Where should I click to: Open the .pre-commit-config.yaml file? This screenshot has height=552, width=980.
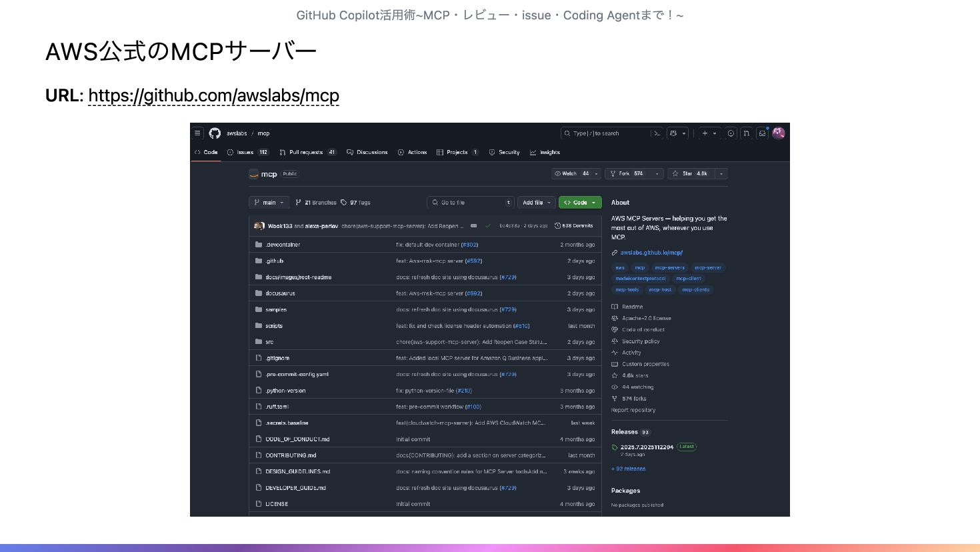click(297, 375)
